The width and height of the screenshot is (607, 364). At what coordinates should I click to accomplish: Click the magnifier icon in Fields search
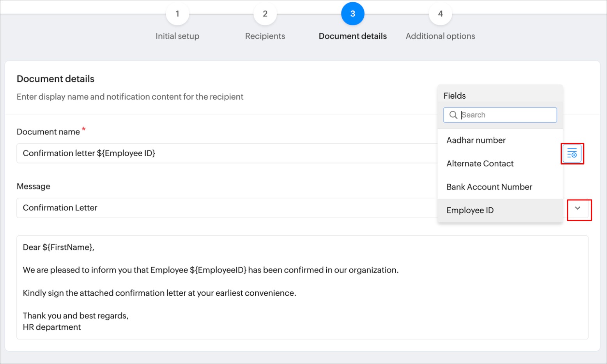click(x=453, y=115)
